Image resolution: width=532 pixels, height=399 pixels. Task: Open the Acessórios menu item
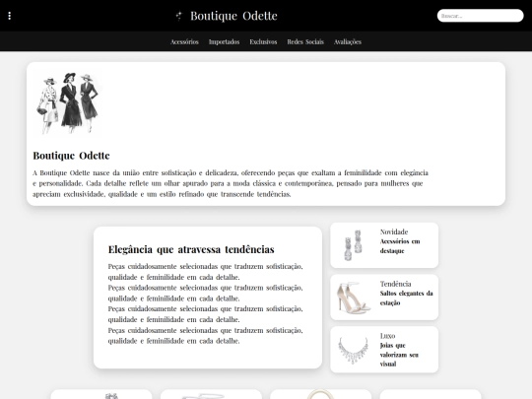(x=184, y=41)
